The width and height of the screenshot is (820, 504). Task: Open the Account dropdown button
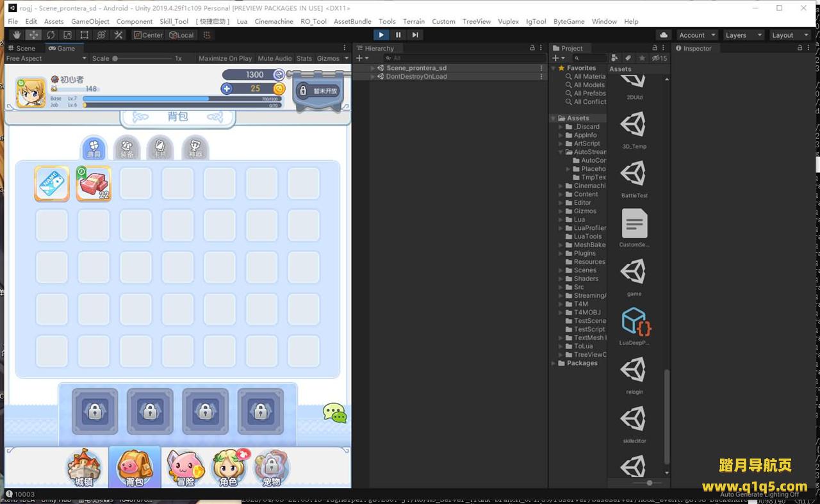coord(697,35)
